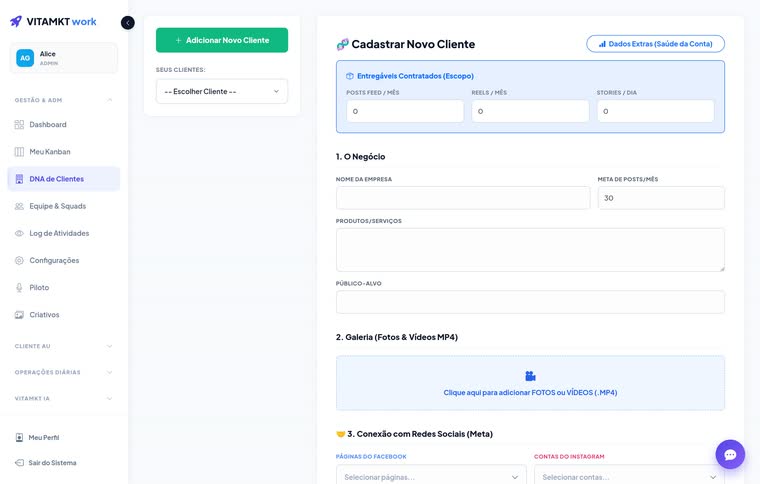Click the box icon beside Entregáveis Contratados
The image size is (760, 484).
pyautogui.click(x=349, y=76)
